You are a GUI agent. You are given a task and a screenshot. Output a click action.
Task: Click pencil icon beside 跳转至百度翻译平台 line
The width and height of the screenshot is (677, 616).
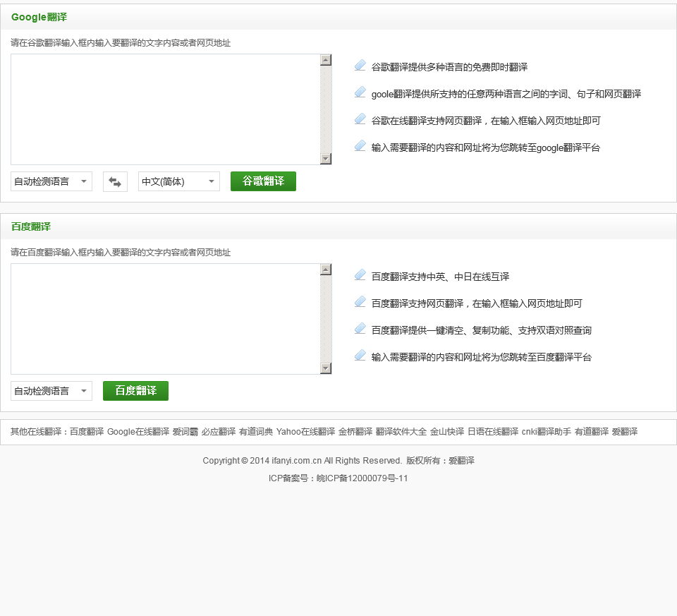[360, 355]
